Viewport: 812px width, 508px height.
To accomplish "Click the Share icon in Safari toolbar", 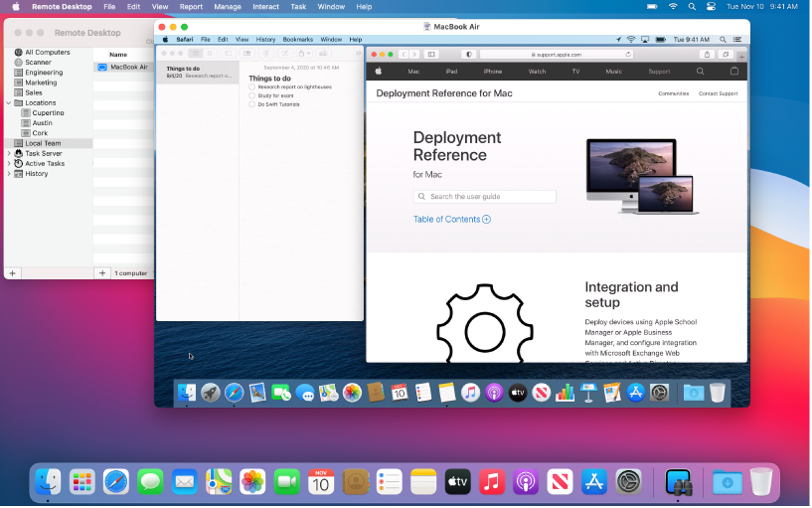I will click(x=707, y=54).
